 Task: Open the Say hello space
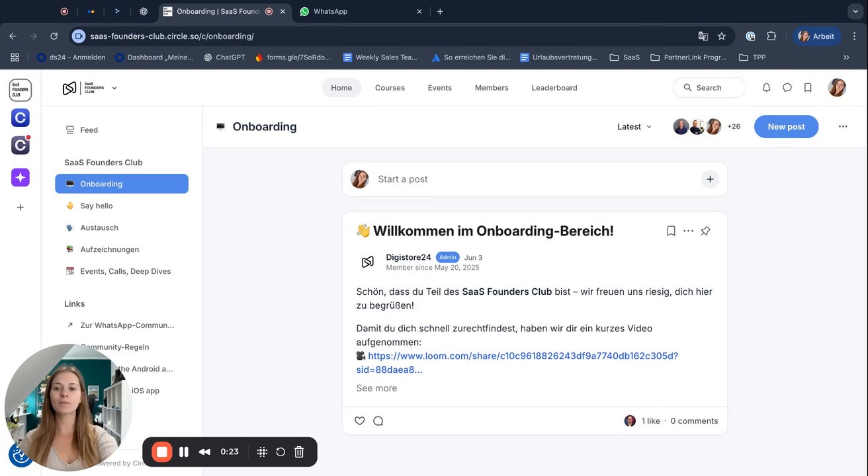click(122, 206)
